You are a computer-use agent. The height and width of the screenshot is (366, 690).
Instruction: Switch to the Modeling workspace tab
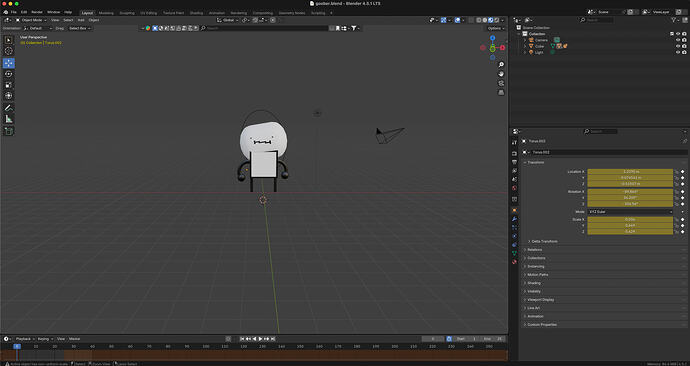pos(106,13)
